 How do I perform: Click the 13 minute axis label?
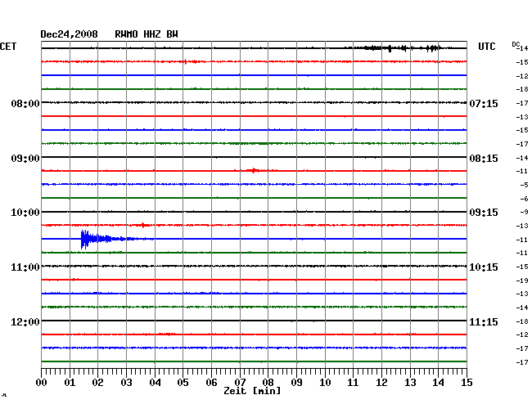pyautogui.click(x=410, y=382)
